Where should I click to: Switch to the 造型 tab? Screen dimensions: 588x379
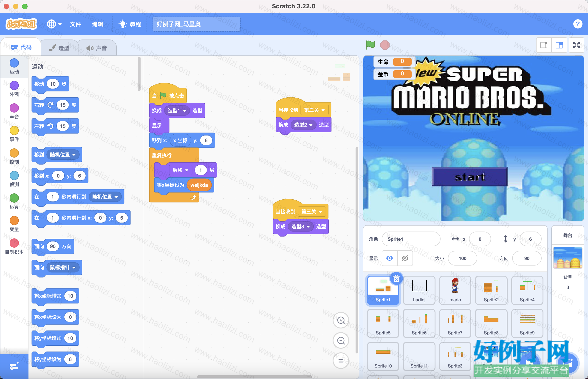[59, 48]
